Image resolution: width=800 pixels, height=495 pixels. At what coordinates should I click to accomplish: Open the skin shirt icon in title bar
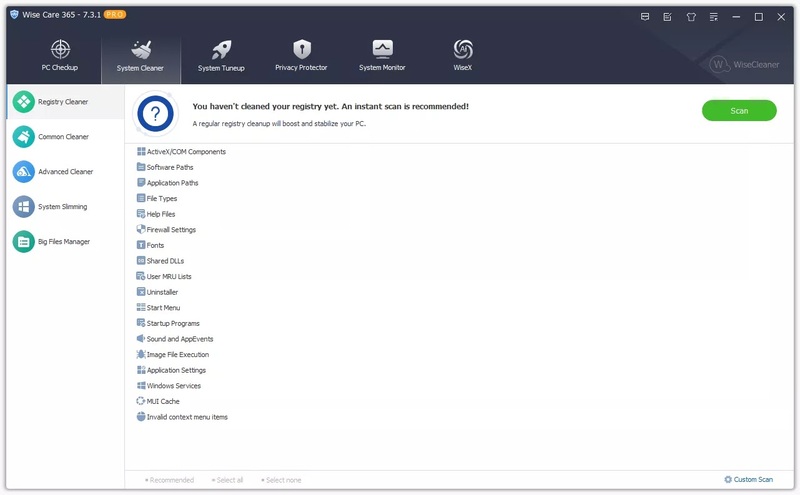click(691, 17)
